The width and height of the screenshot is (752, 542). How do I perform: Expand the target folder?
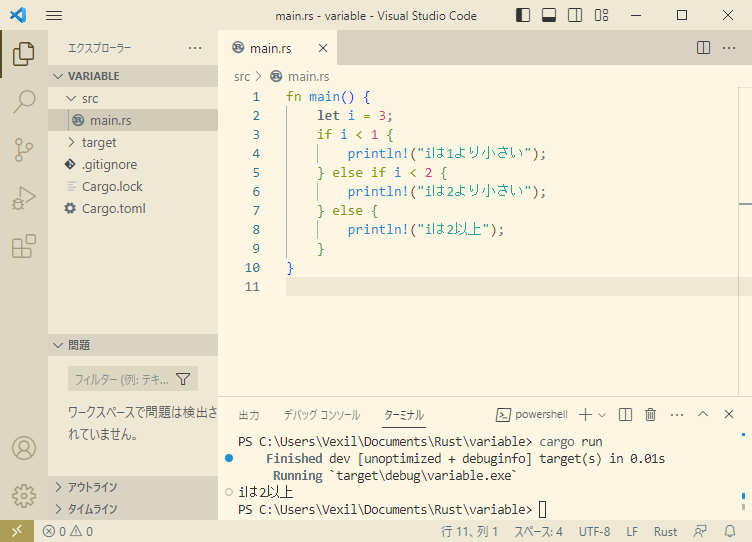pyautogui.click(x=133, y=142)
